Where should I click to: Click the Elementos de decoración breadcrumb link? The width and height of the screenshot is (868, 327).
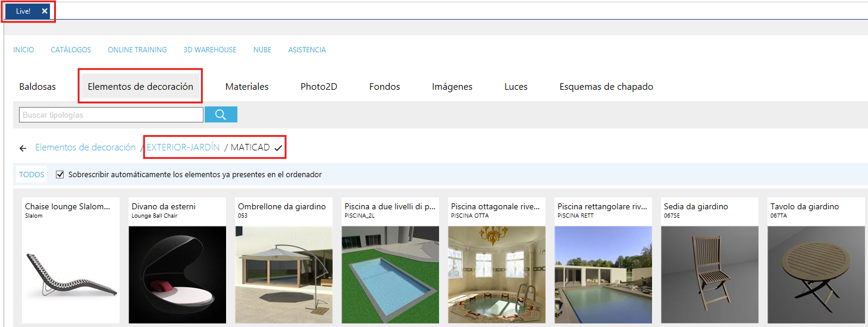tap(86, 147)
